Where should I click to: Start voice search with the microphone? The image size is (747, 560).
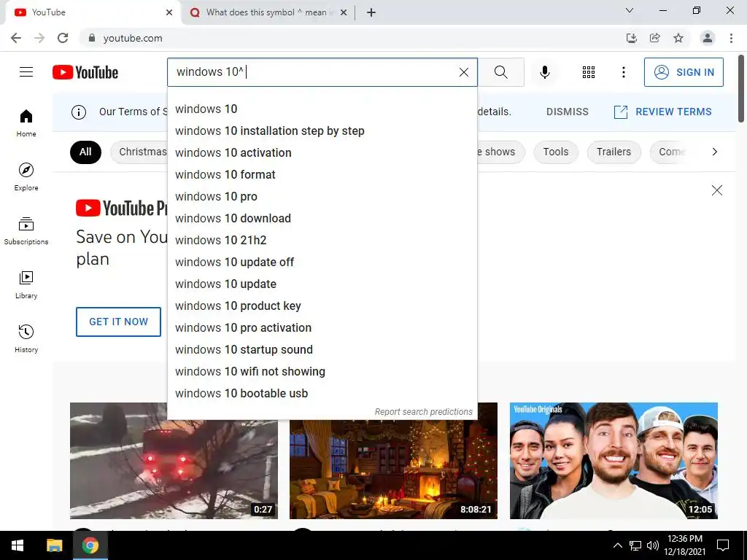point(544,72)
